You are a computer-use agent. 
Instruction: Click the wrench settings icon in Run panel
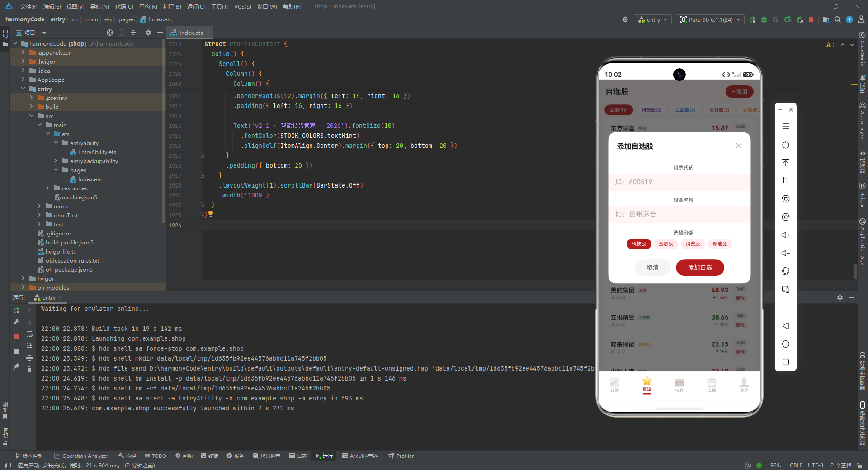coord(16,322)
